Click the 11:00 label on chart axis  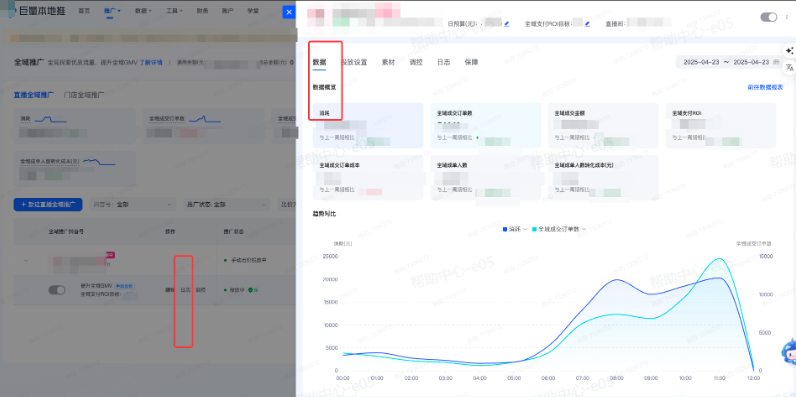(719, 378)
